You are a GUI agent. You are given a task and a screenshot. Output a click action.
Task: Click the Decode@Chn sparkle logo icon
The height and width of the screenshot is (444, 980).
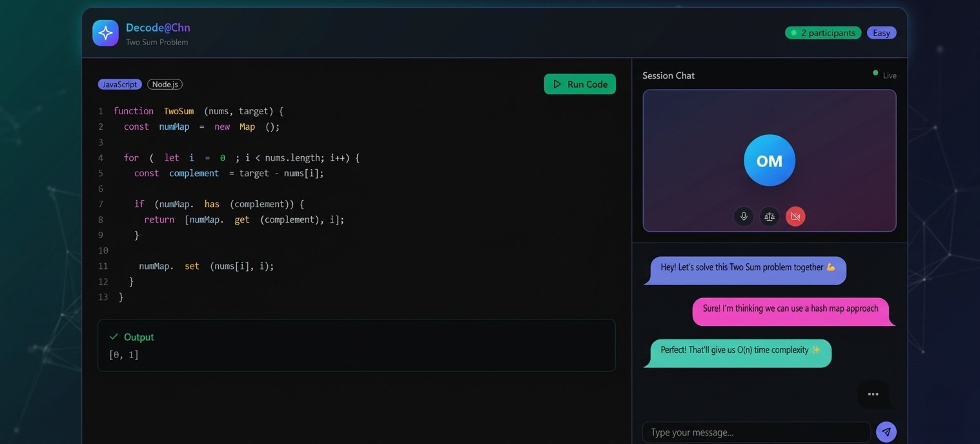[105, 33]
